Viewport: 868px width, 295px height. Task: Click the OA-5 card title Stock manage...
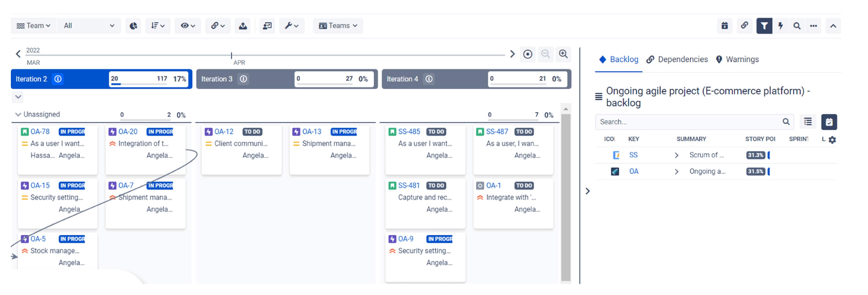(55, 251)
